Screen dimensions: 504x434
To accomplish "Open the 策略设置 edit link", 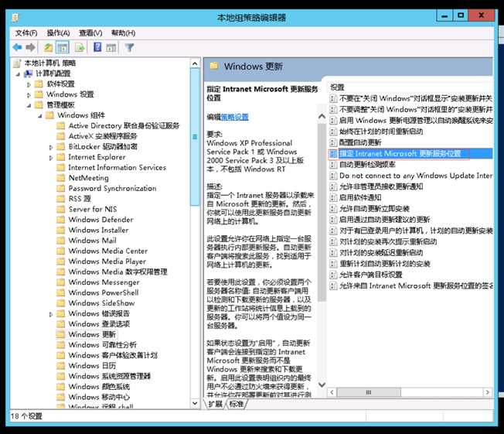I will point(235,117).
